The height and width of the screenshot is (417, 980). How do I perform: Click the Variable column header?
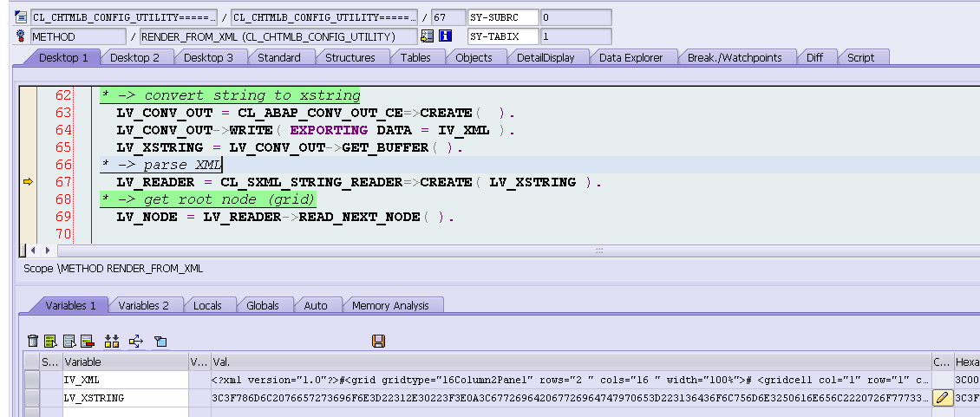125,362
